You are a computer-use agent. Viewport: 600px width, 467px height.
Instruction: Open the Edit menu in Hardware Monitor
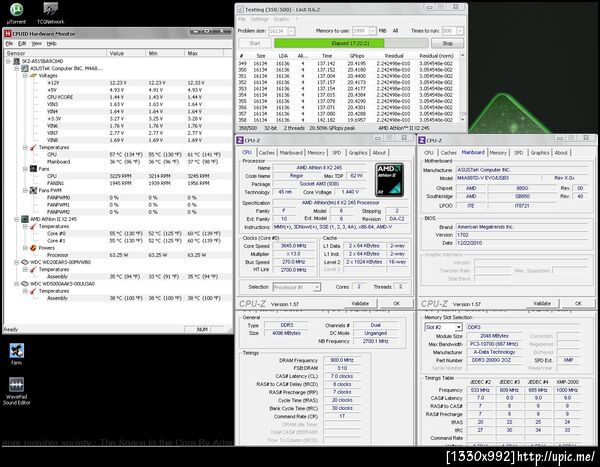[x=22, y=44]
